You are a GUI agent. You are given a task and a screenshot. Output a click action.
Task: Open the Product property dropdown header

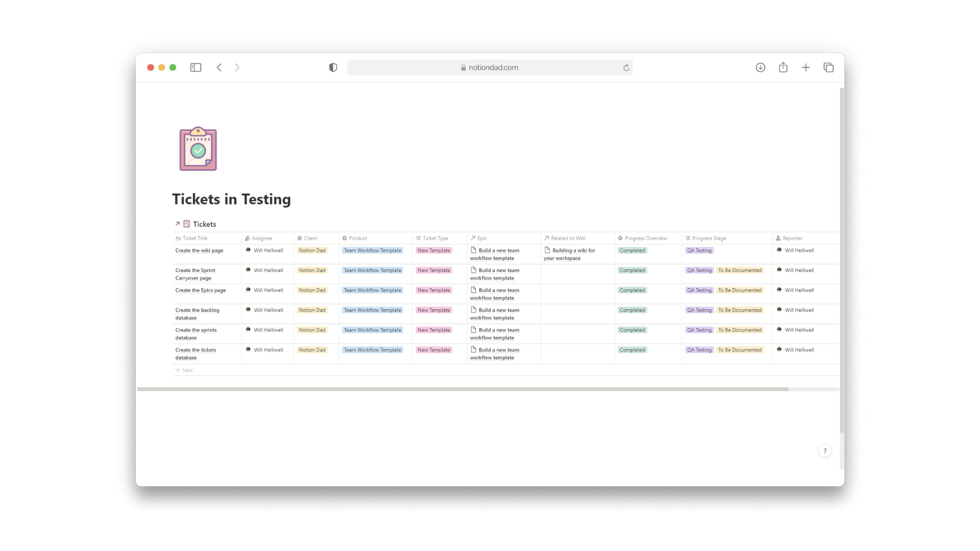tap(357, 238)
